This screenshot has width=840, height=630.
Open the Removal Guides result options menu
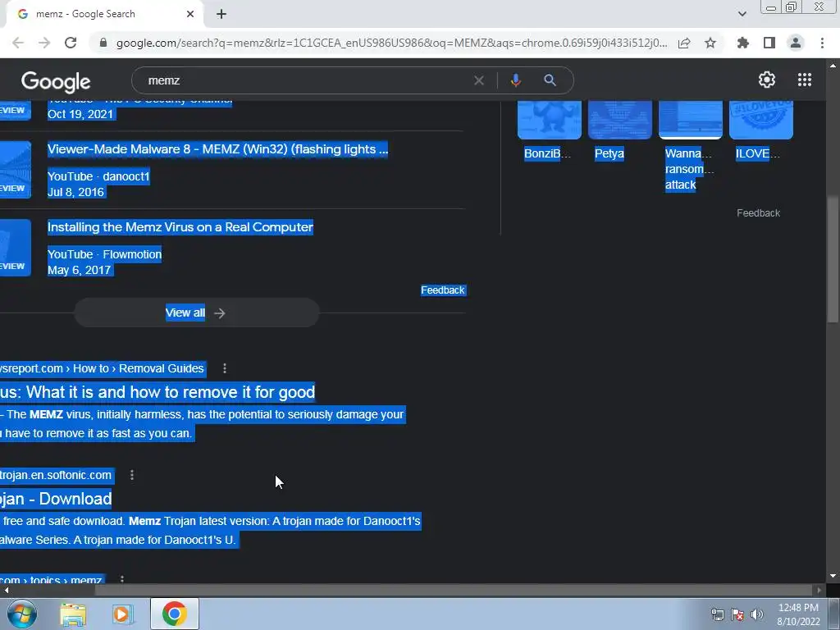coord(225,368)
